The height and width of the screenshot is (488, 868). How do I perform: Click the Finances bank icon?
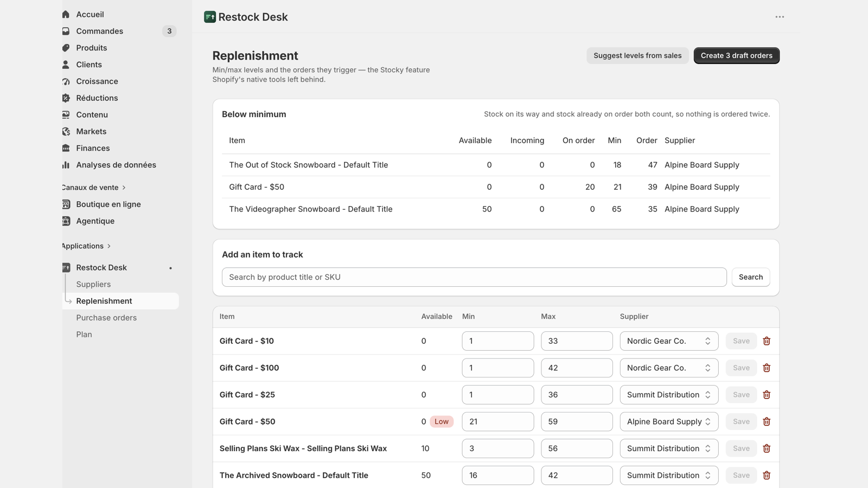[x=66, y=149]
